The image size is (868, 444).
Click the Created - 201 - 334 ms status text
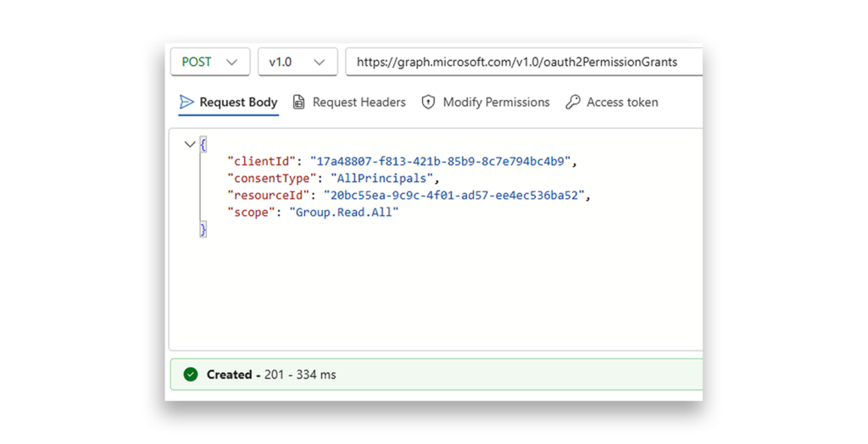click(271, 375)
